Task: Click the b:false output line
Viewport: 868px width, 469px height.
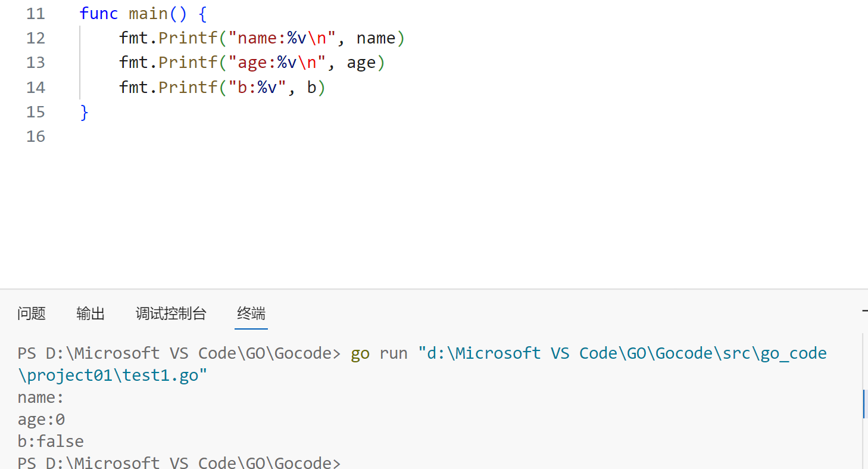Action: click(x=51, y=442)
